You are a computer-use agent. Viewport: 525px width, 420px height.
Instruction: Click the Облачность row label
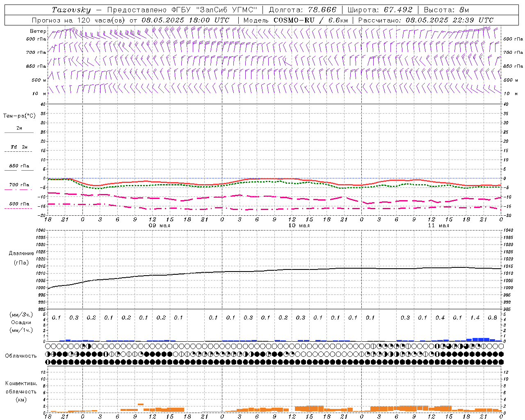pos(21,356)
